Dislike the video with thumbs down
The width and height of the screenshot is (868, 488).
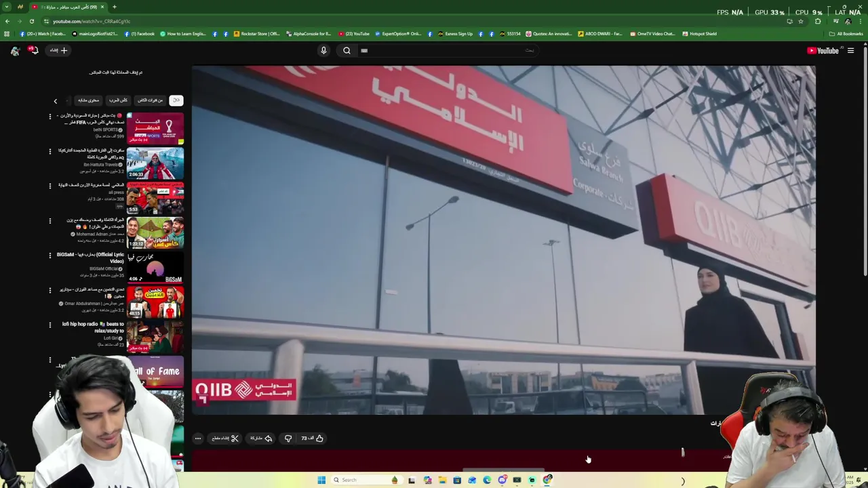coord(288,439)
